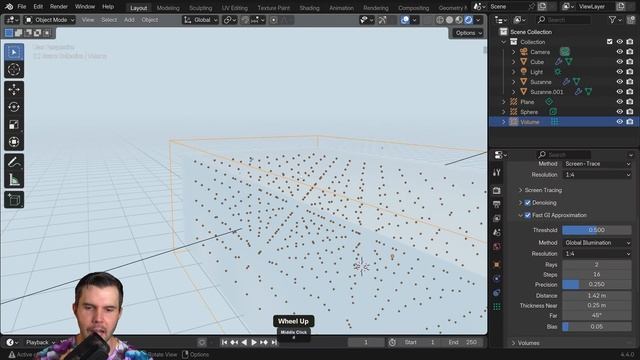This screenshot has height=360, width=640.
Task: Click the Blender logo menu icon
Action: point(9,7)
